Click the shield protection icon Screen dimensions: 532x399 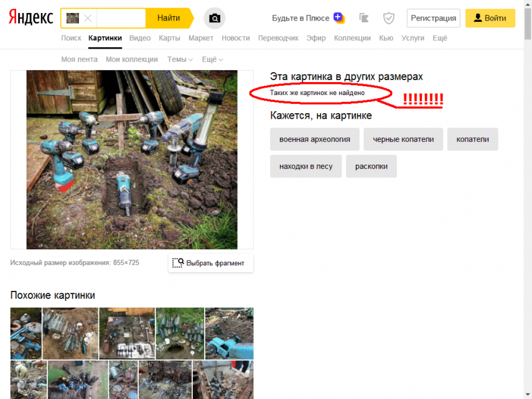pyautogui.click(x=389, y=19)
